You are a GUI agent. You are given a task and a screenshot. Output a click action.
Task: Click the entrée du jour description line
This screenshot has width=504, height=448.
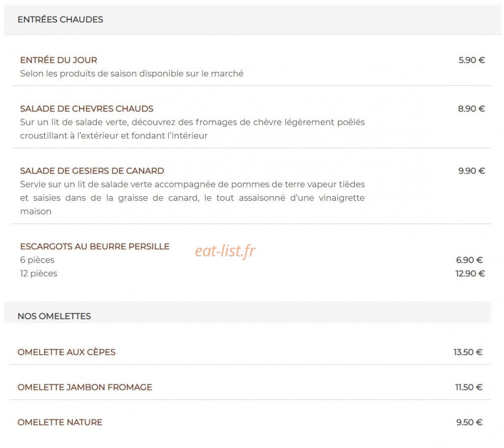131,73
